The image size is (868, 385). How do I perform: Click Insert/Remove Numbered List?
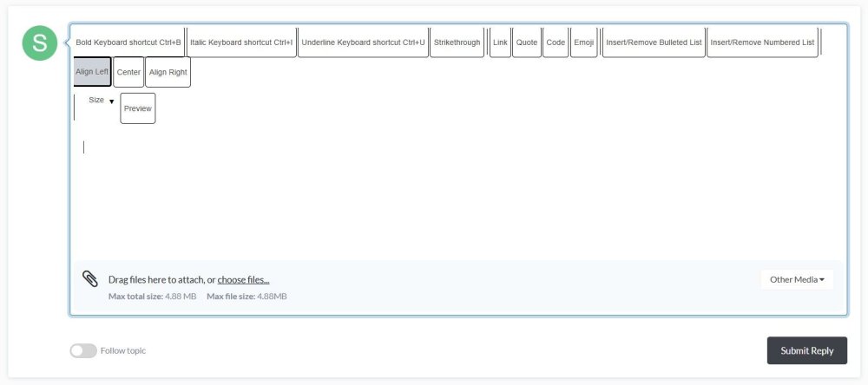point(762,42)
